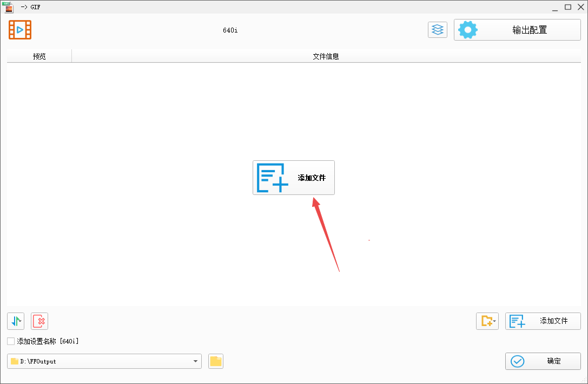The height and width of the screenshot is (384, 588).
Task: Click the orange video film icon
Action: 20,30
